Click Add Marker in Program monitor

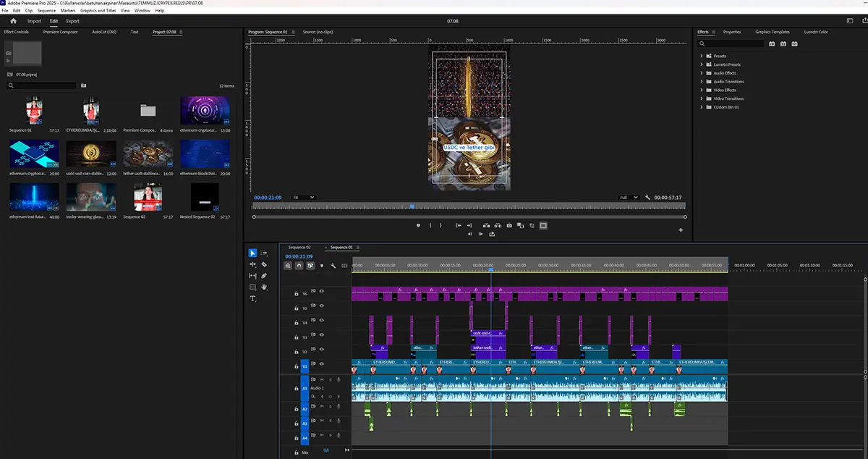[418, 226]
